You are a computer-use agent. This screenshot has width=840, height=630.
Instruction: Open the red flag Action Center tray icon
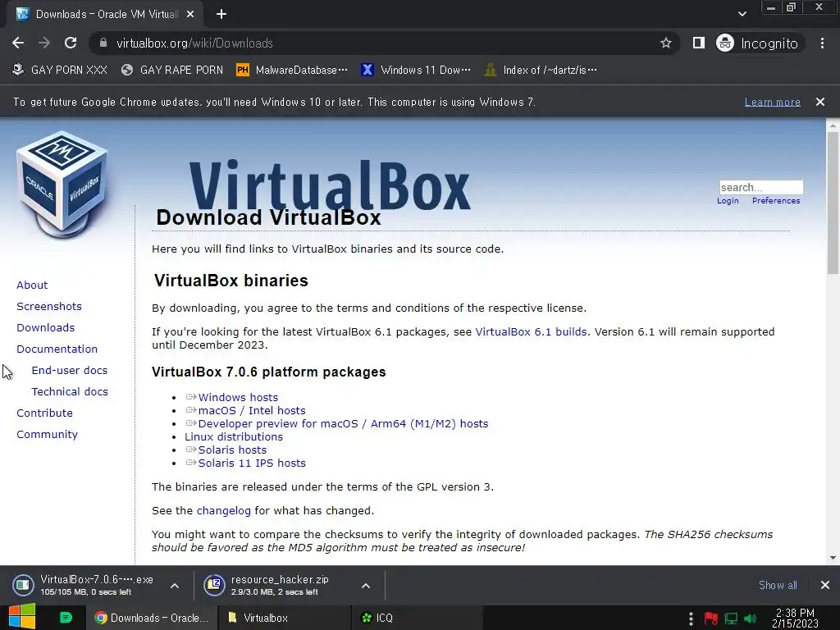(x=711, y=619)
